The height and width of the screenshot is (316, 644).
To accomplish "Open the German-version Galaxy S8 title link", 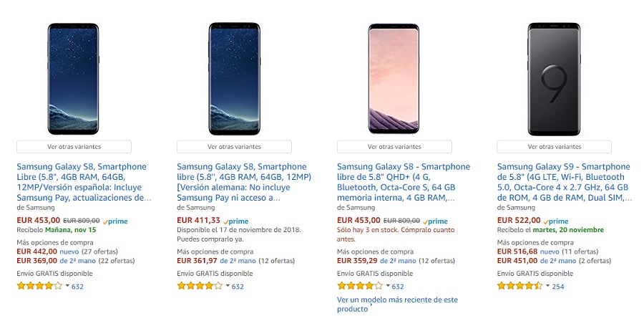I will click(x=243, y=182).
